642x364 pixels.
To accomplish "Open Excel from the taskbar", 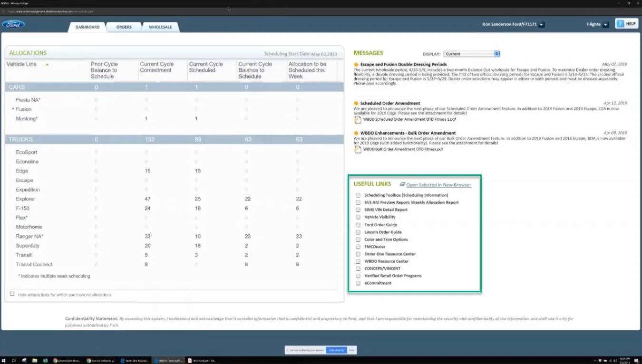I will point(45,360).
